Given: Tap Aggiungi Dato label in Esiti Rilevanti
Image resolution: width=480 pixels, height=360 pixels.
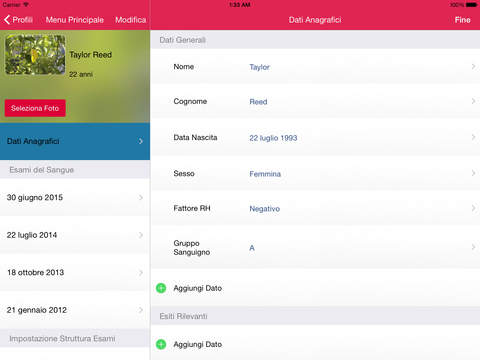Looking at the screenshot, I should point(198,344).
